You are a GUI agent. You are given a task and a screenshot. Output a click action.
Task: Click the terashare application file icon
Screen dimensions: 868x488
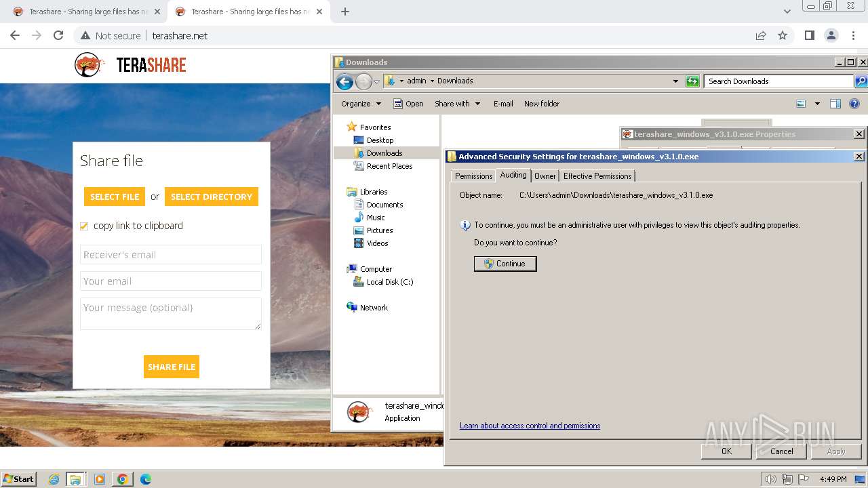(x=359, y=411)
